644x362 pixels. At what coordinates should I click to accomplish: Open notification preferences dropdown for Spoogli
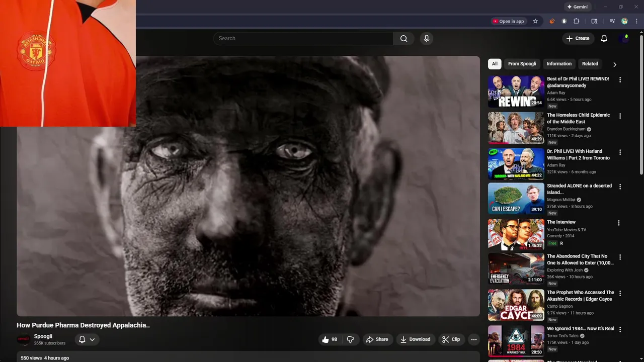point(87,339)
